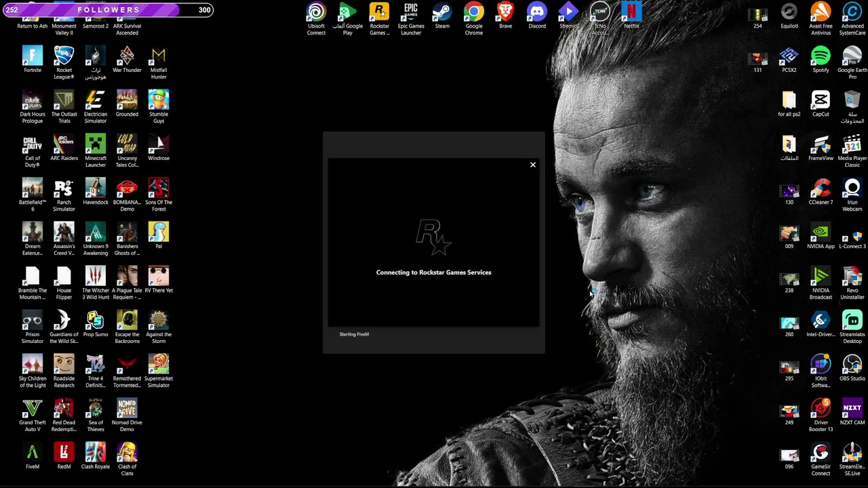
Task: Select the Red Dead Redemption icon
Action: click(64, 415)
